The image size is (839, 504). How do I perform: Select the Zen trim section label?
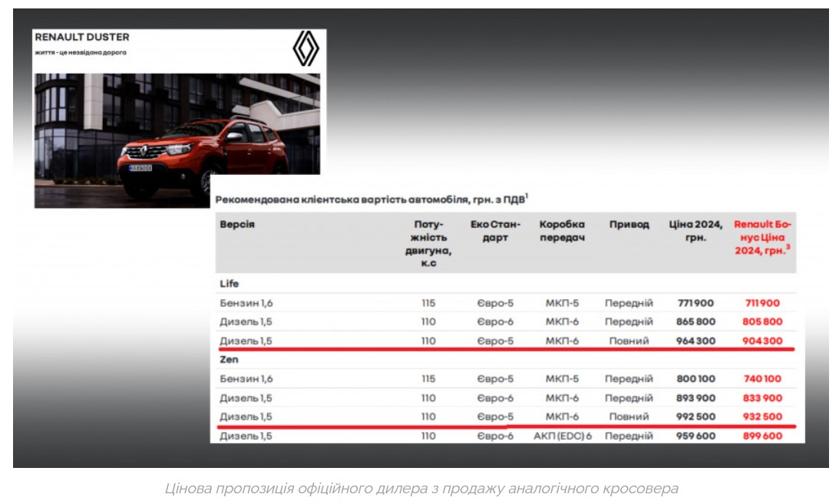click(230, 359)
